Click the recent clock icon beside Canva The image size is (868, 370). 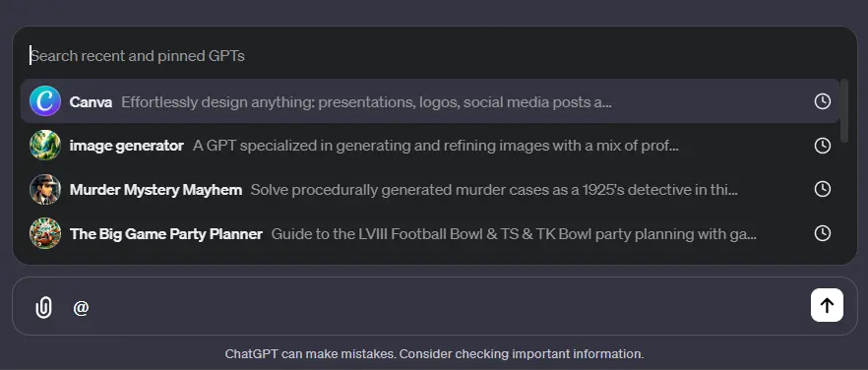[823, 101]
